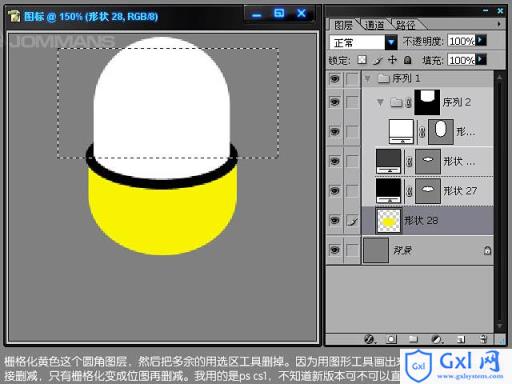Toggle link box for 形状 27
This screenshot has height=384, width=512.
352,191
